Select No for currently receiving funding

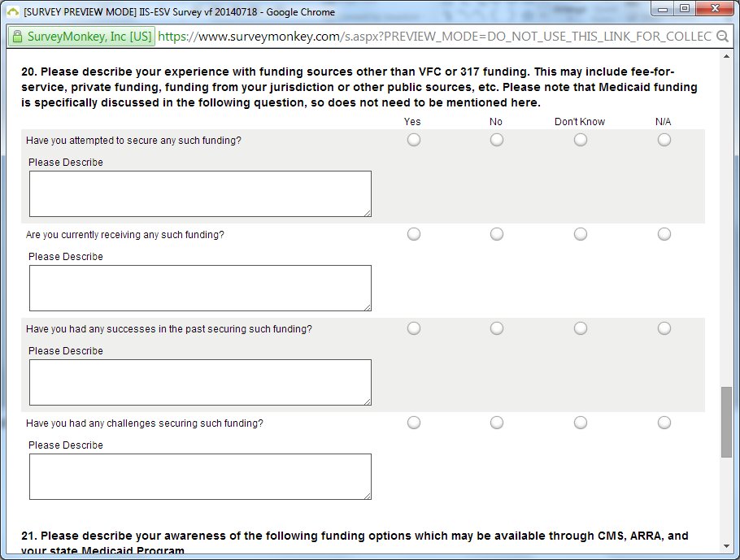point(497,234)
